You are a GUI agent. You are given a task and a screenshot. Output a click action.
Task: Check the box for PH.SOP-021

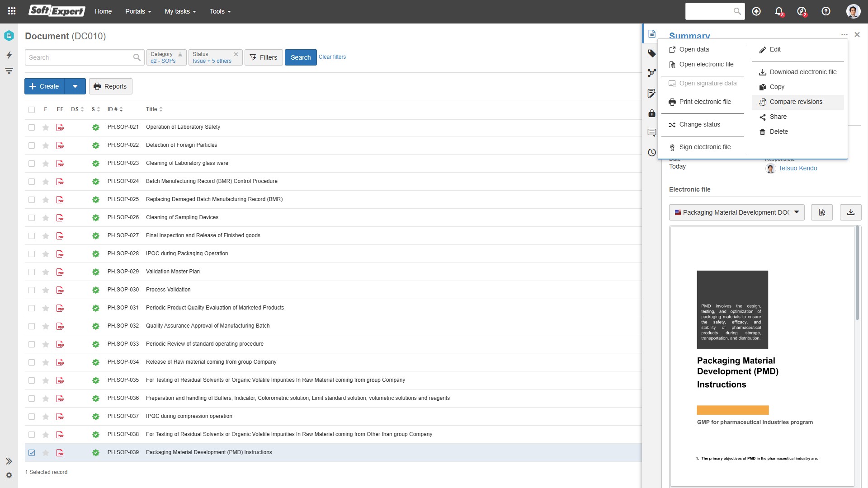click(x=32, y=127)
